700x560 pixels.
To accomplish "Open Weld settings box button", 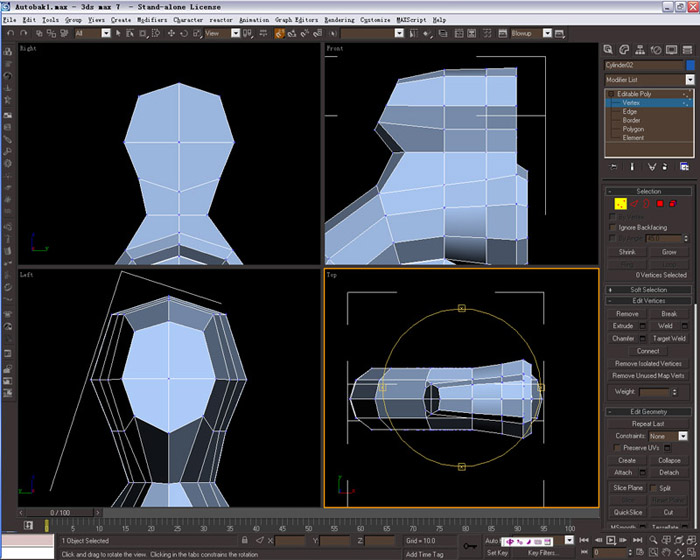I will [685, 326].
